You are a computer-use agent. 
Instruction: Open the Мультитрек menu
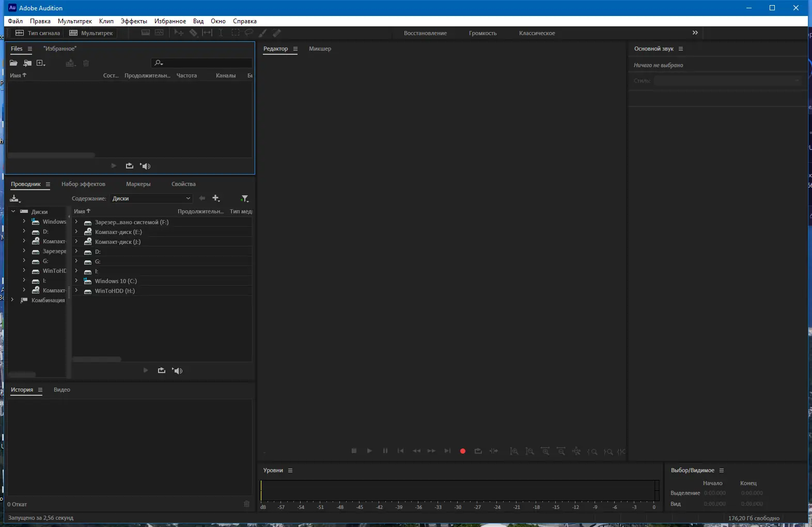75,21
